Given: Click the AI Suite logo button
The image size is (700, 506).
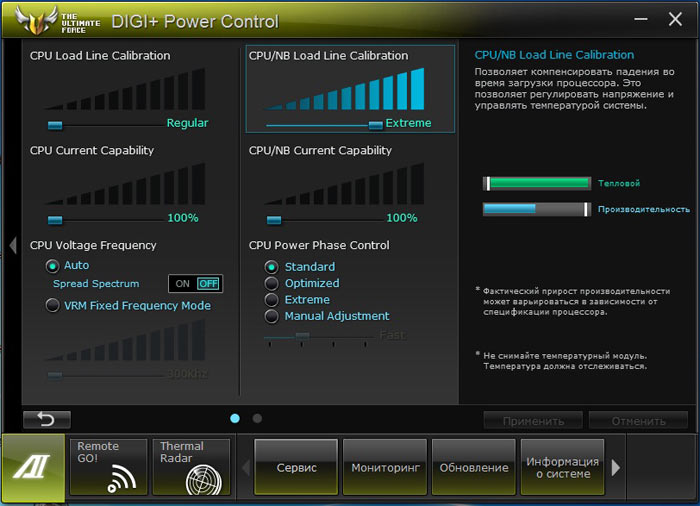Looking at the screenshot, I should 33,468.
